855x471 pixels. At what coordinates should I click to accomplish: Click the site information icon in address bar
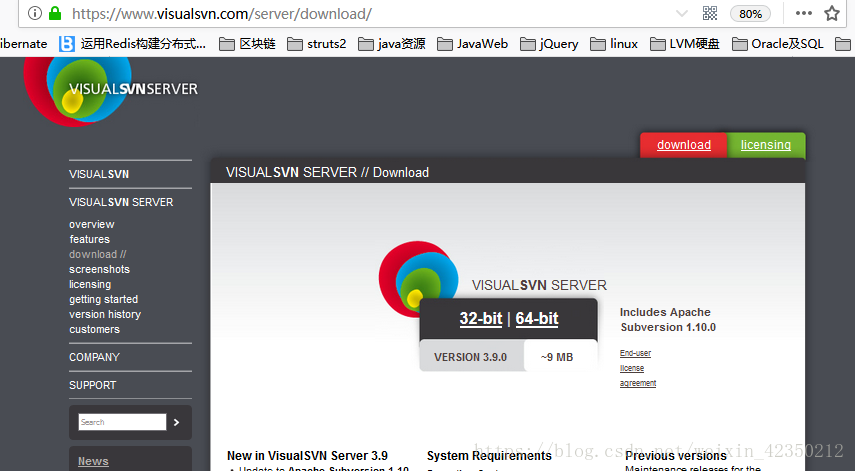34,13
